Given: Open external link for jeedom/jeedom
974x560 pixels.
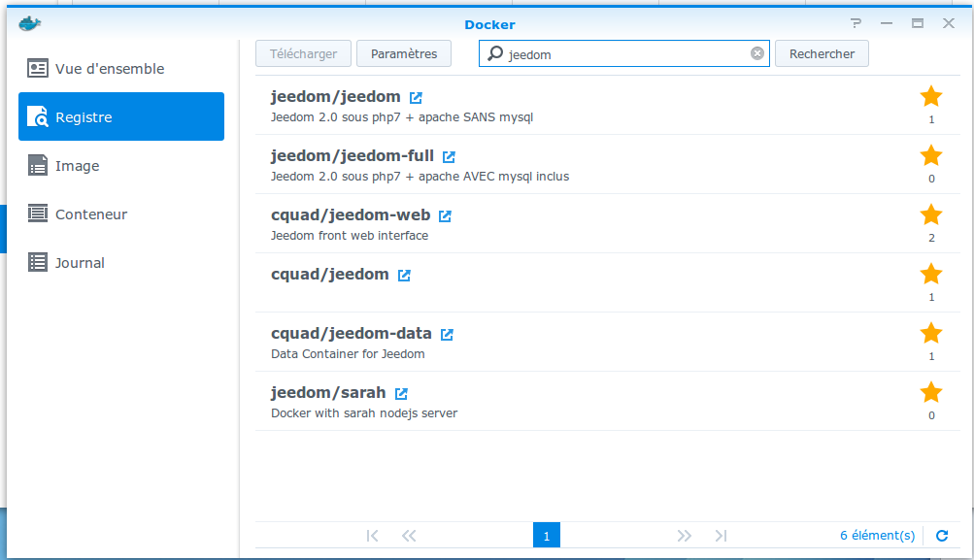Looking at the screenshot, I should [416, 97].
